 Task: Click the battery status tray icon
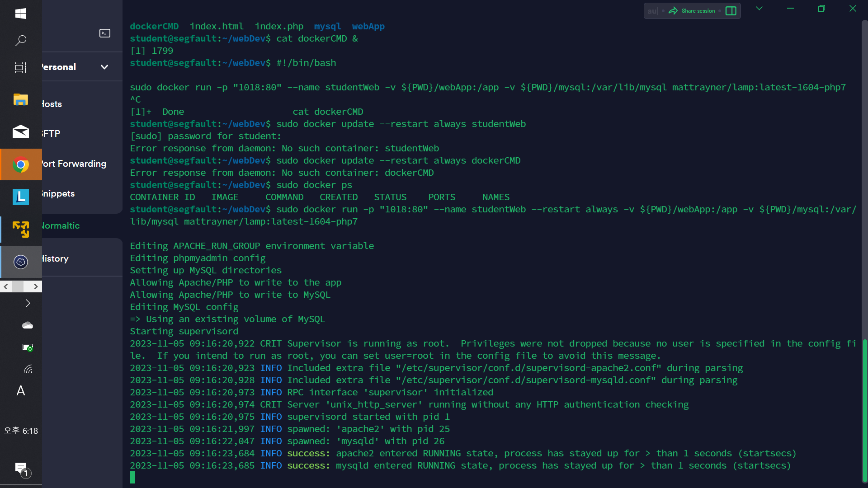coord(28,347)
